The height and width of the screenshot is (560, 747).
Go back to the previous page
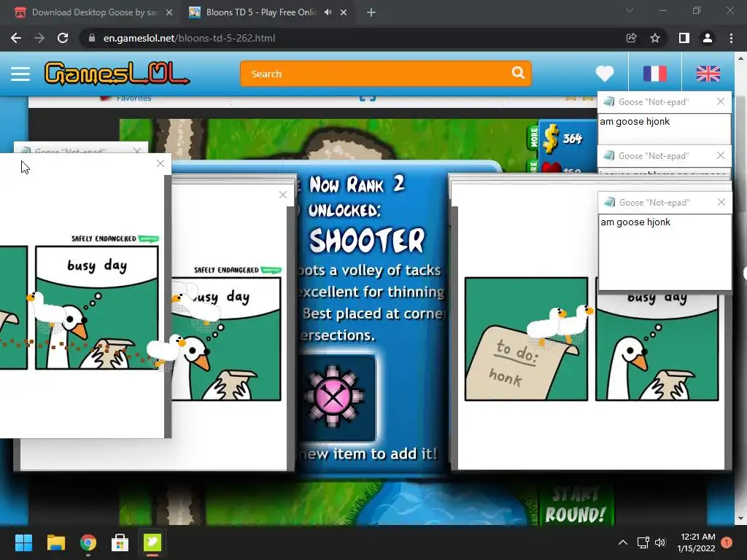coord(16,38)
